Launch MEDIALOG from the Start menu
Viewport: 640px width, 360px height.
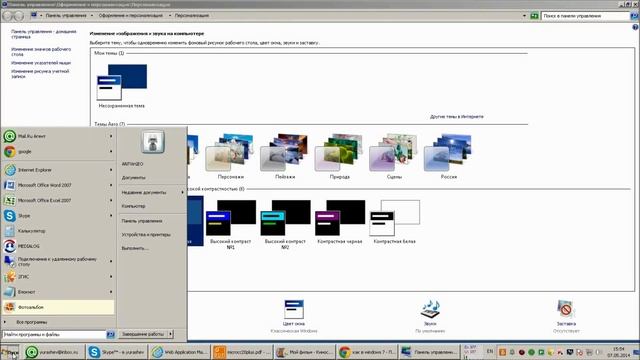pyautogui.click(x=58, y=246)
